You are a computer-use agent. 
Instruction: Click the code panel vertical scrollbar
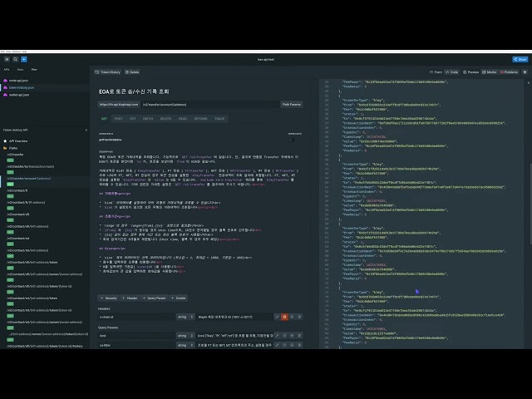(530, 203)
